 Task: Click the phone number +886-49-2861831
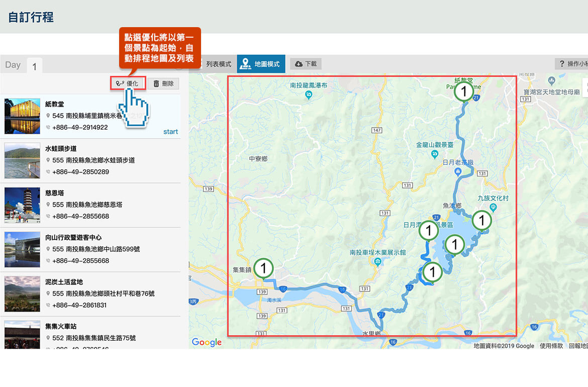coord(79,305)
